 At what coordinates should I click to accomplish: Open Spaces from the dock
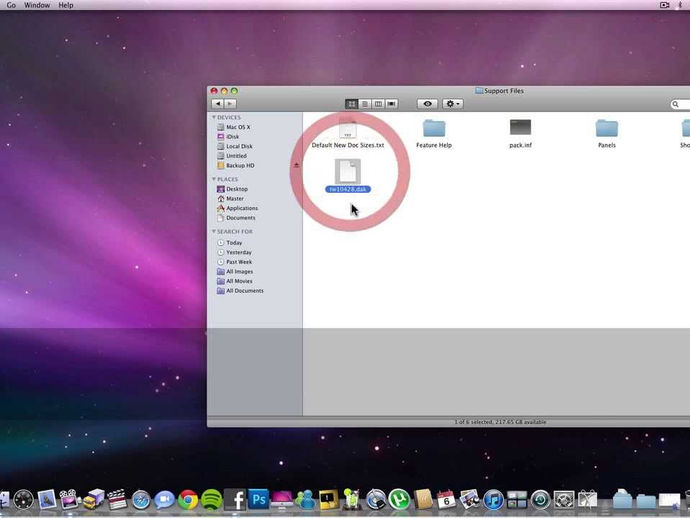coord(517,500)
